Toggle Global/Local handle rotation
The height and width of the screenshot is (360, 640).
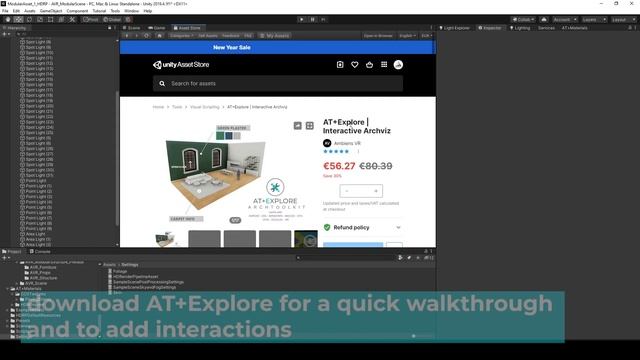tap(112, 20)
